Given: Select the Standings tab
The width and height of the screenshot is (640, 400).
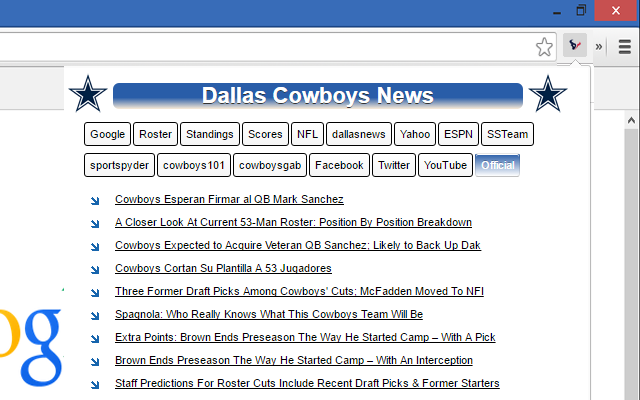Looking at the screenshot, I should [210, 134].
